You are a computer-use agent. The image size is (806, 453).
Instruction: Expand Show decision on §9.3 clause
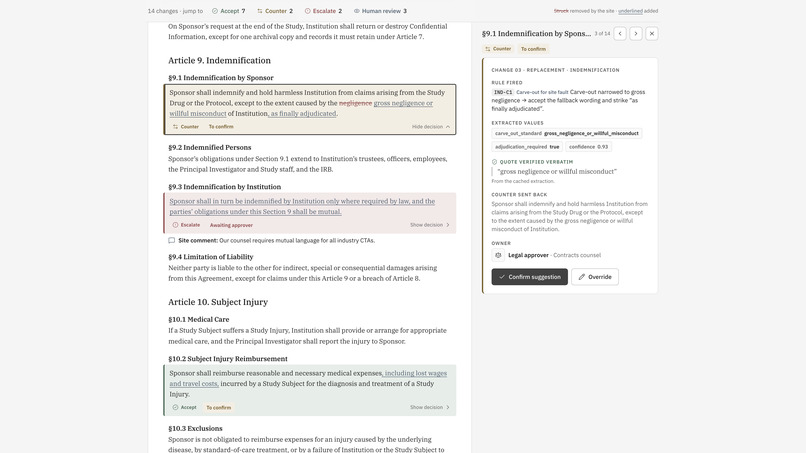point(430,225)
